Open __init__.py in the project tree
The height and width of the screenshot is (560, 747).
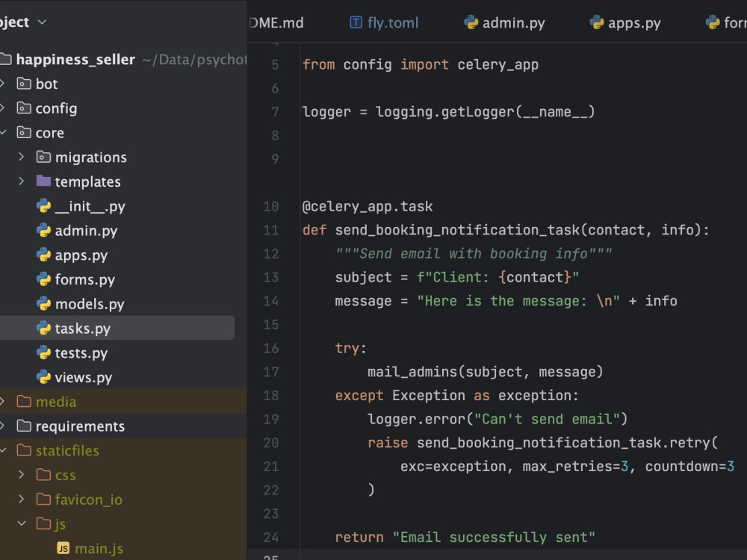click(90, 206)
